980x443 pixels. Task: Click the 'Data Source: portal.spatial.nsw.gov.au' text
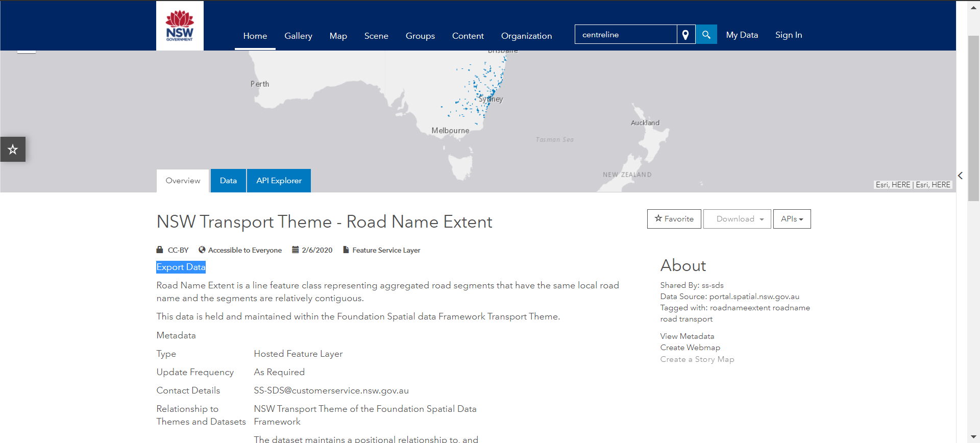tap(730, 297)
